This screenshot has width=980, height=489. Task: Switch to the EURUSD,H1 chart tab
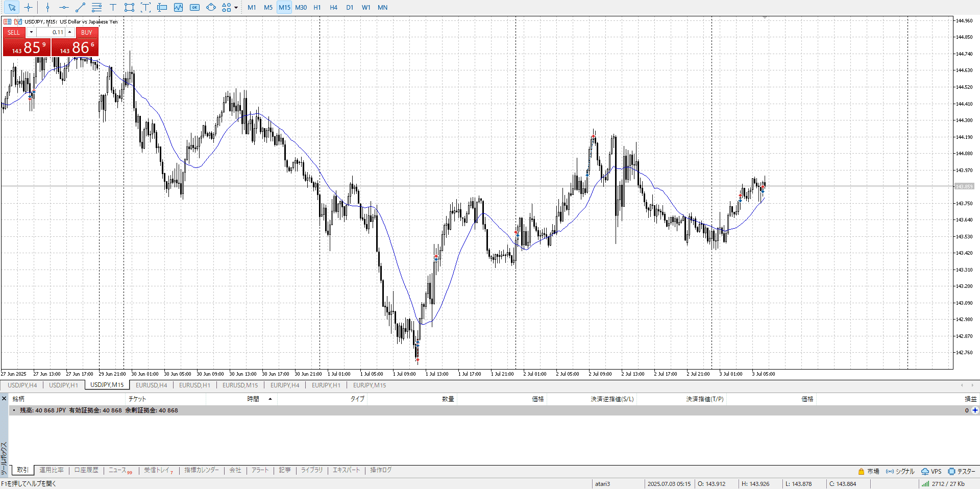[x=194, y=385]
